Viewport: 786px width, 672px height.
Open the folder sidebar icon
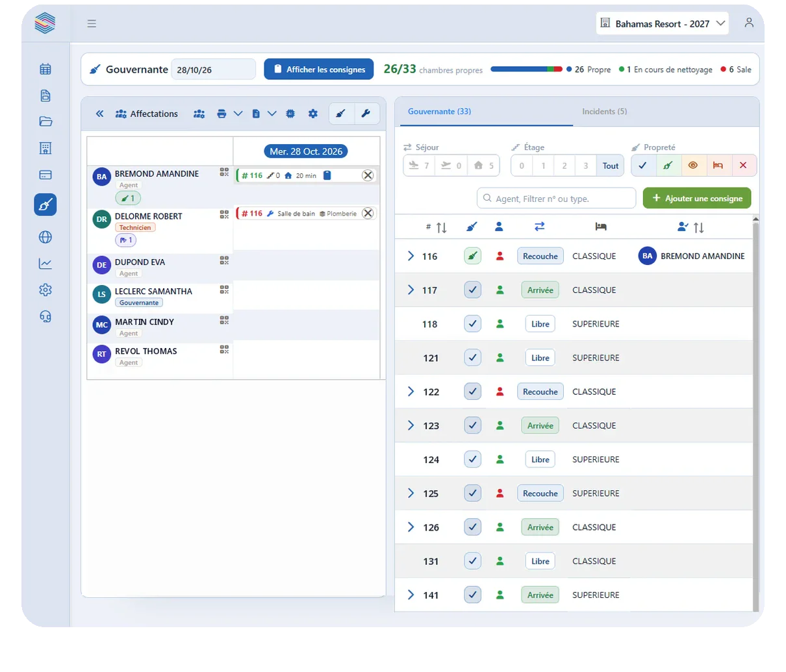point(45,121)
